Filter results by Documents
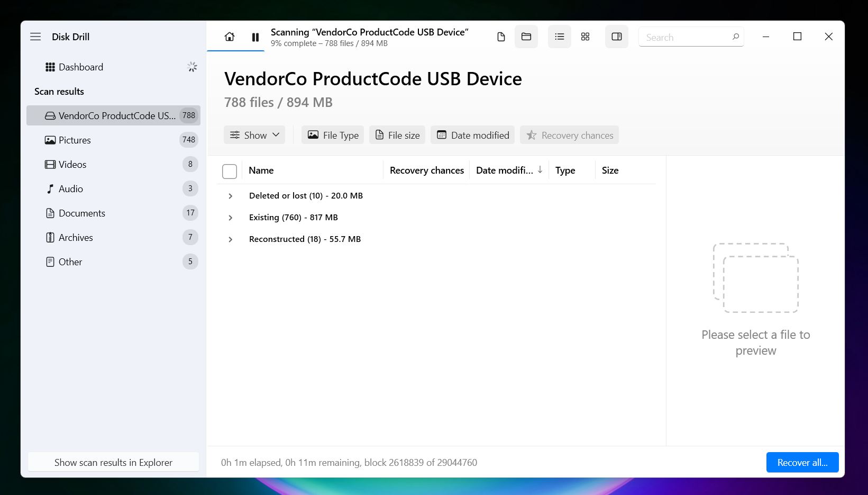868x495 pixels. (x=114, y=213)
